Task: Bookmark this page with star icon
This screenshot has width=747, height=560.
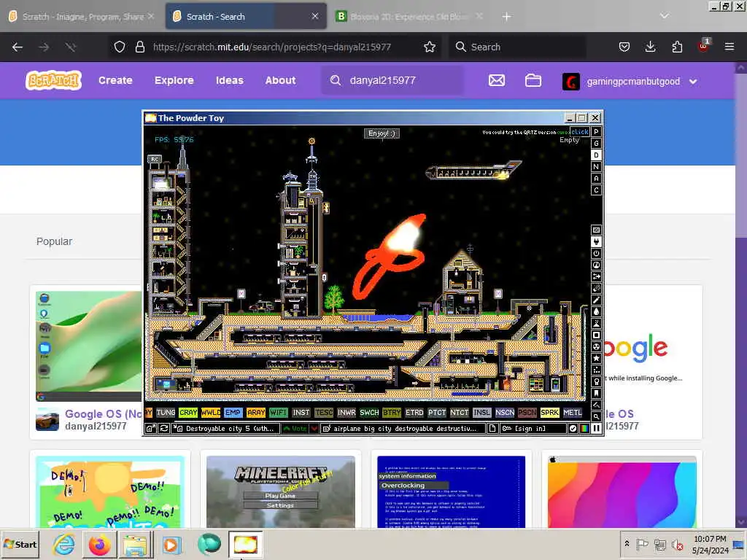Action: pos(430,47)
